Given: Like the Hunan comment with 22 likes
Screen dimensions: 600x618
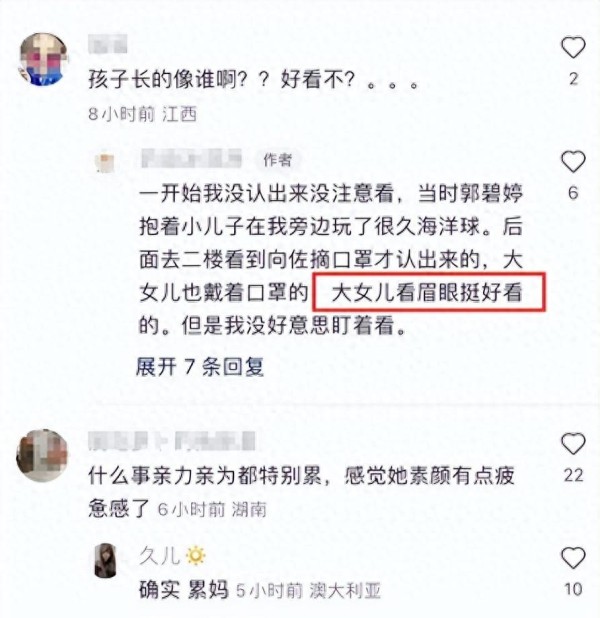Looking at the screenshot, I should click(x=573, y=444).
